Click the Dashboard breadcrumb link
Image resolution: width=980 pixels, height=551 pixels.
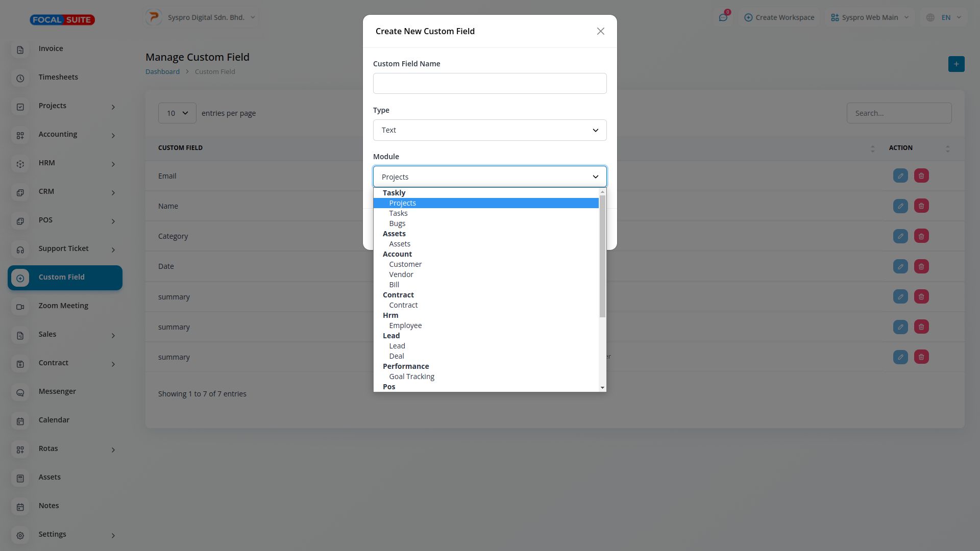click(x=162, y=71)
